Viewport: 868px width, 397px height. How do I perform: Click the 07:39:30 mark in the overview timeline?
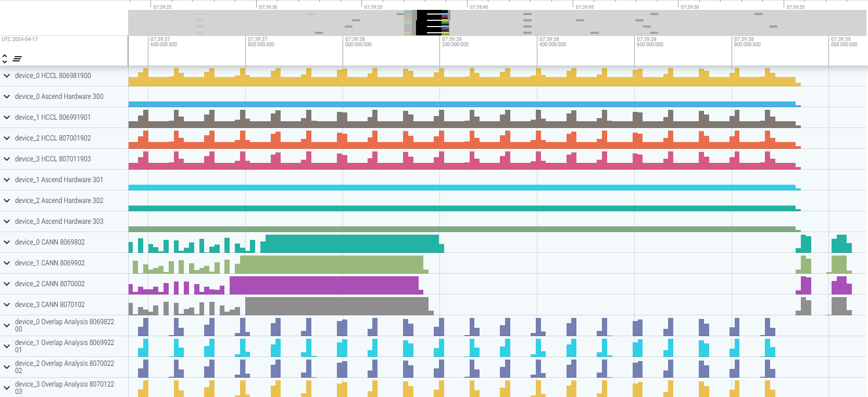pos(268,7)
